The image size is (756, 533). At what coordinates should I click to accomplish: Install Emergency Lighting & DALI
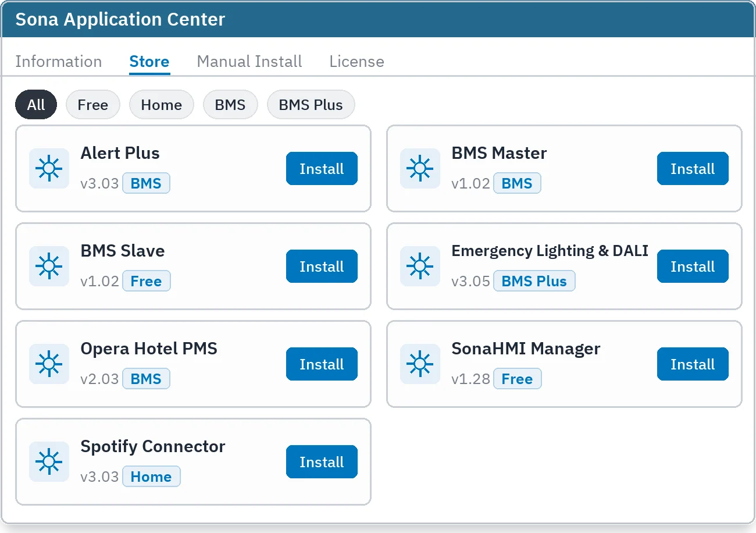tap(693, 266)
